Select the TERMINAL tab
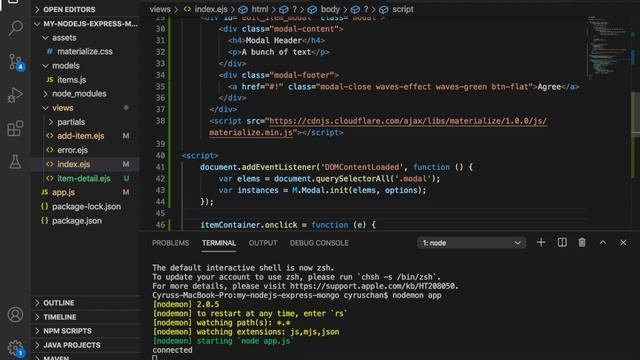This screenshot has height=360, width=640. point(219,243)
